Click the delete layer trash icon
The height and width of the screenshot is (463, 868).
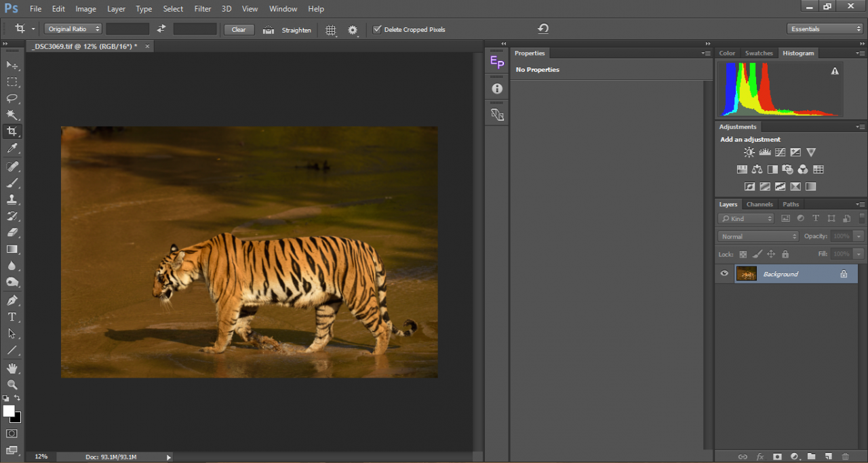[x=845, y=457]
